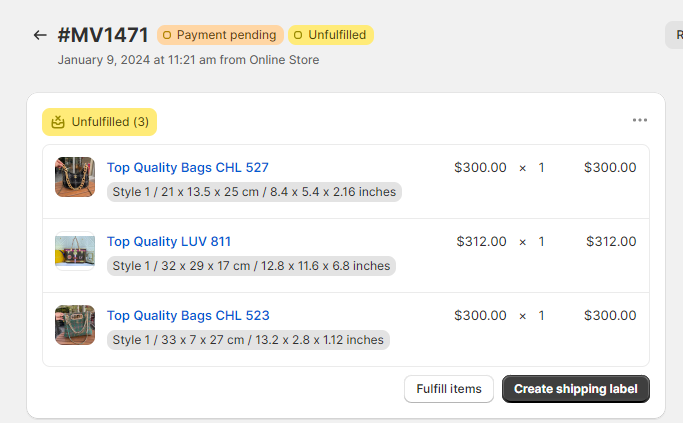683x423 pixels.
Task: Open Top Quality Bags CHL 527 product link
Action: click(188, 167)
